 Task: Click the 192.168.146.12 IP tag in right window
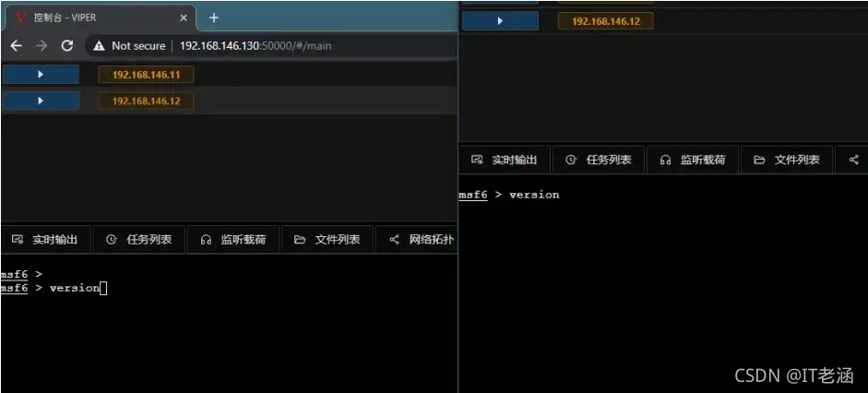[606, 21]
